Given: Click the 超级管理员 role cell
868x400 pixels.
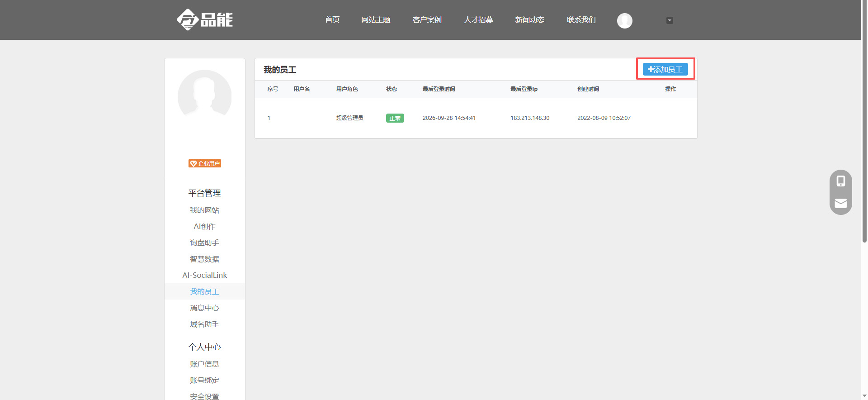Looking at the screenshot, I should 350,118.
